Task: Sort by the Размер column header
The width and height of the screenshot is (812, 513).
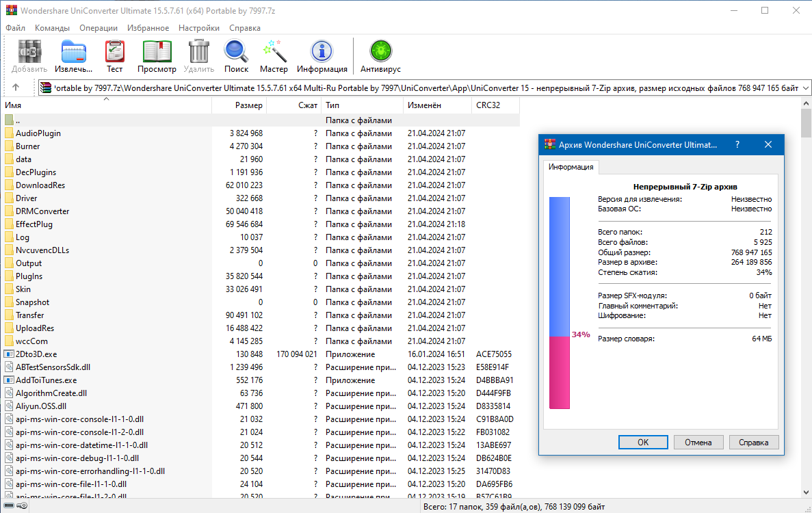Action: [x=239, y=105]
